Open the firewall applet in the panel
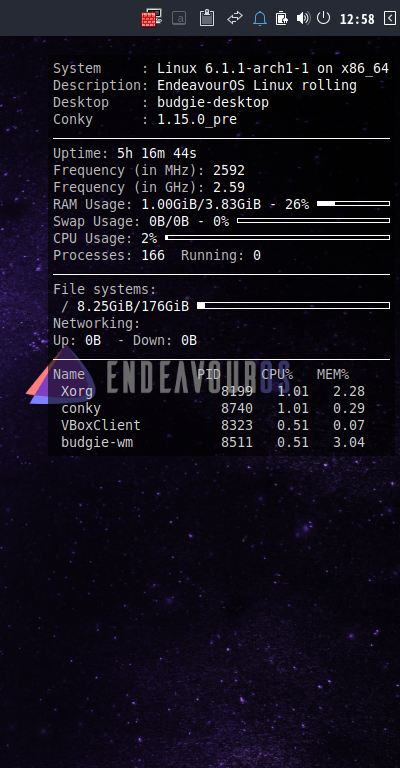This screenshot has height=768, width=400. 151,19
